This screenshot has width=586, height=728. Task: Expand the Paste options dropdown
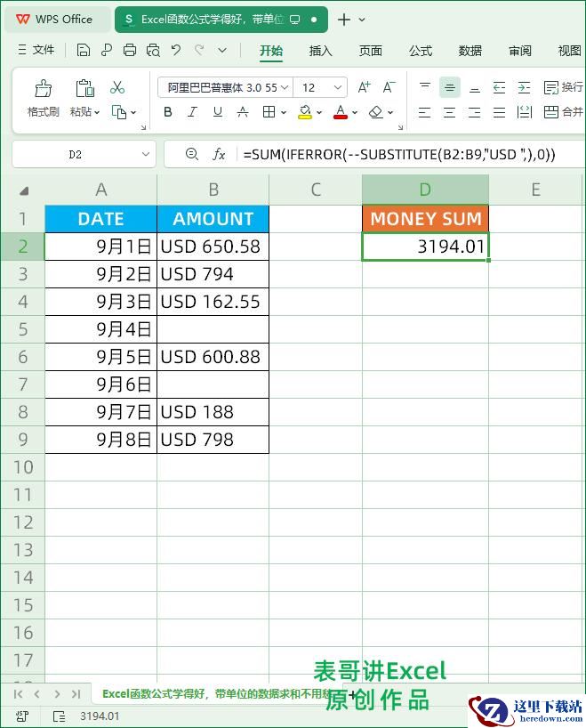click(97, 112)
